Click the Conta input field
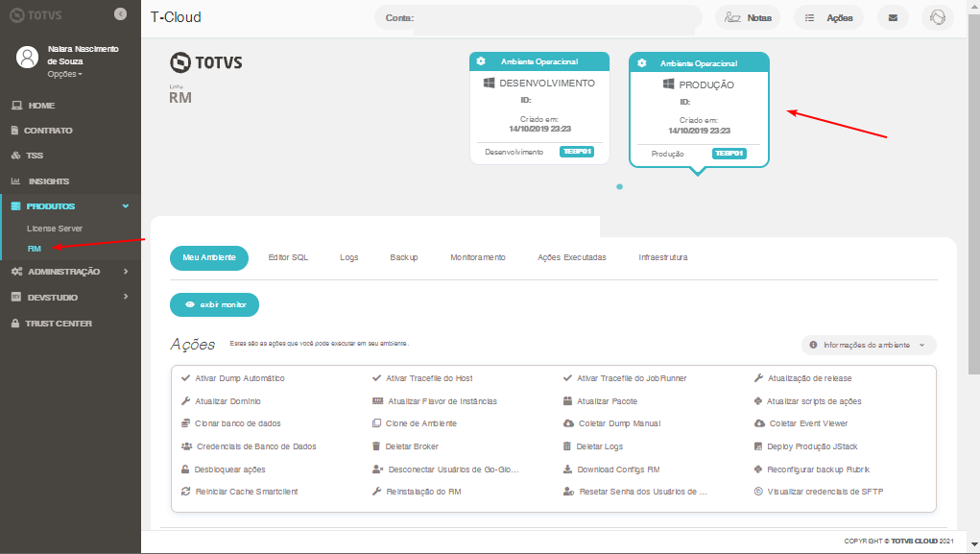 click(x=538, y=16)
